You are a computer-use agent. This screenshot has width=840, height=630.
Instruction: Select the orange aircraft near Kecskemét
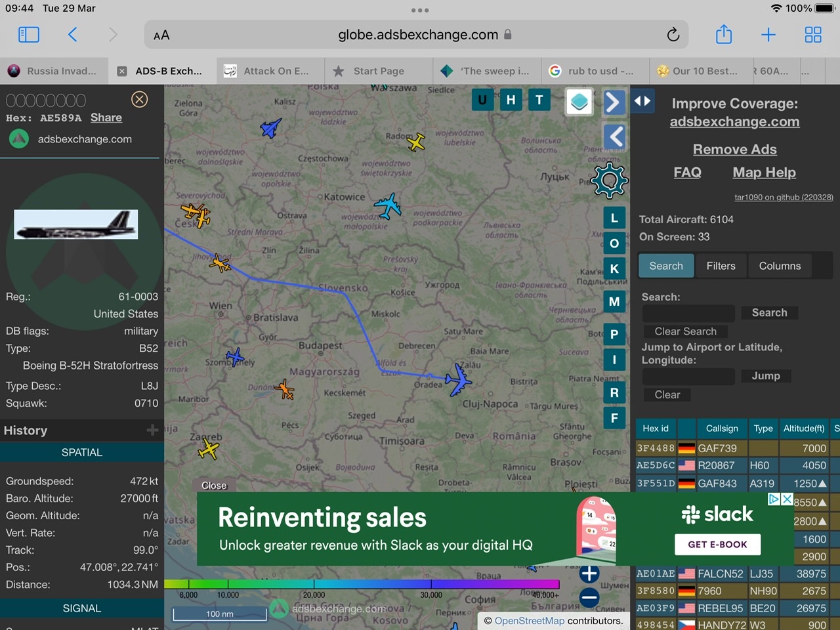[285, 389]
